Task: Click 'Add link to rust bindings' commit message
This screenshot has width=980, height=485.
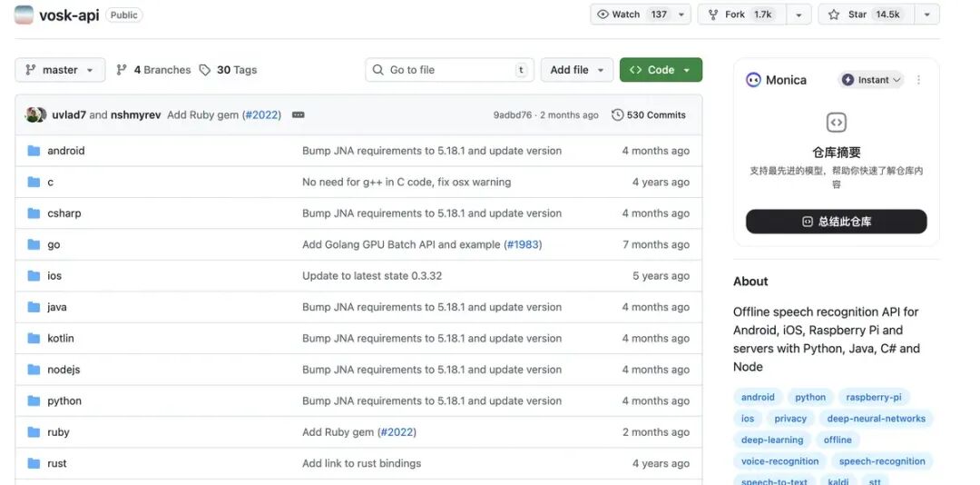Action: (361, 464)
